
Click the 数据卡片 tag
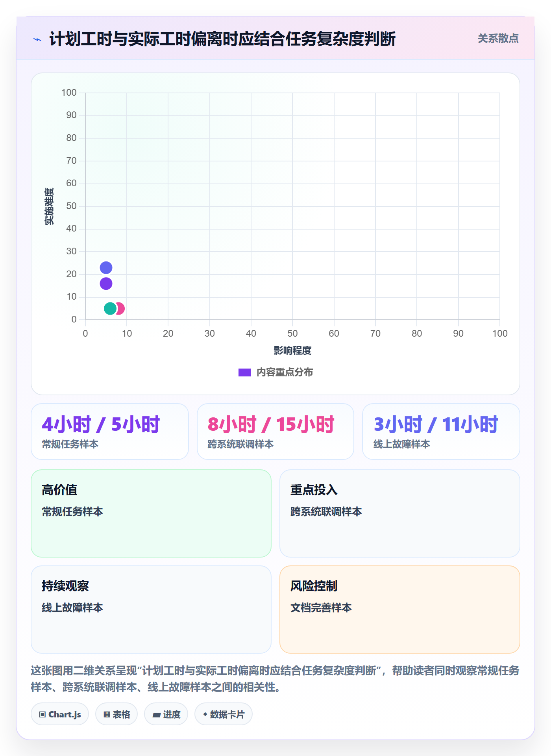point(224,714)
